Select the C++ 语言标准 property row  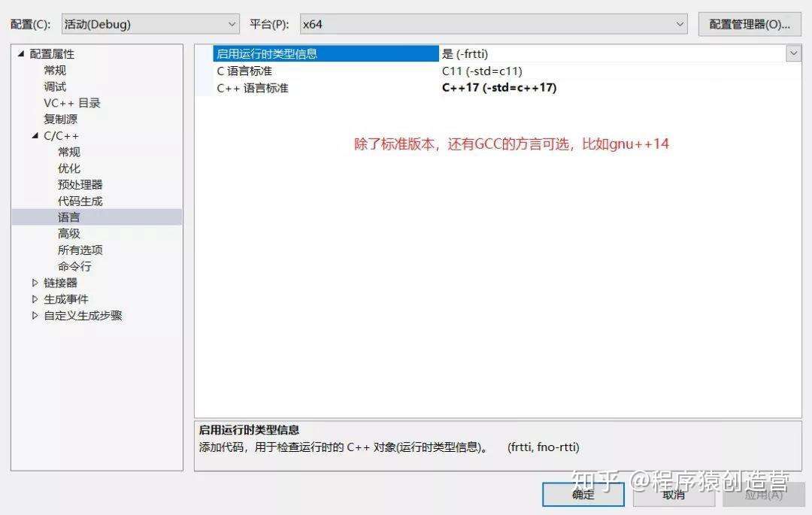click(x=497, y=87)
